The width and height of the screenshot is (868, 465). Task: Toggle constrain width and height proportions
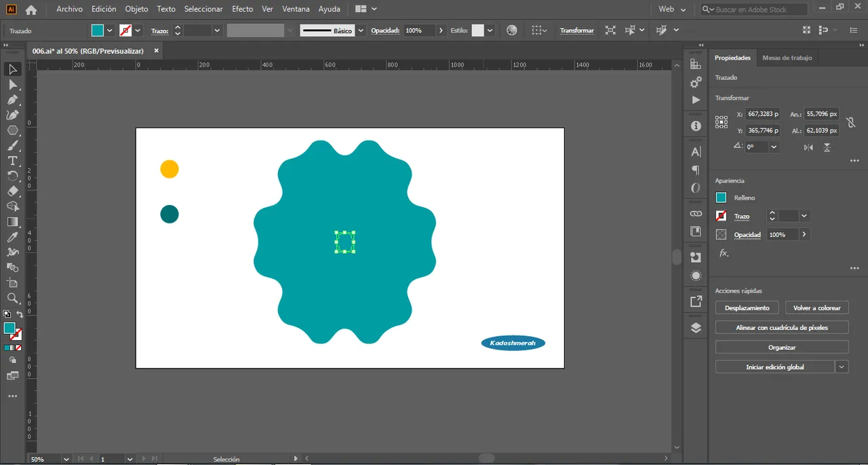pos(850,123)
